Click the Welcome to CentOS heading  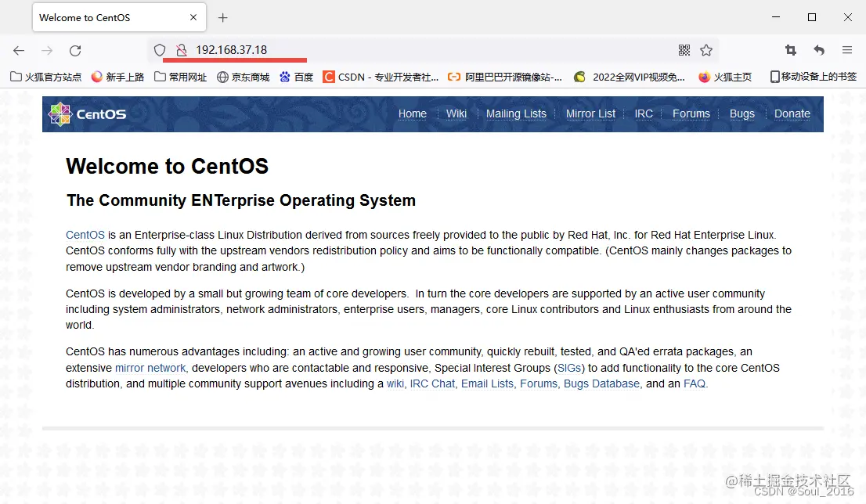(168, 166)
